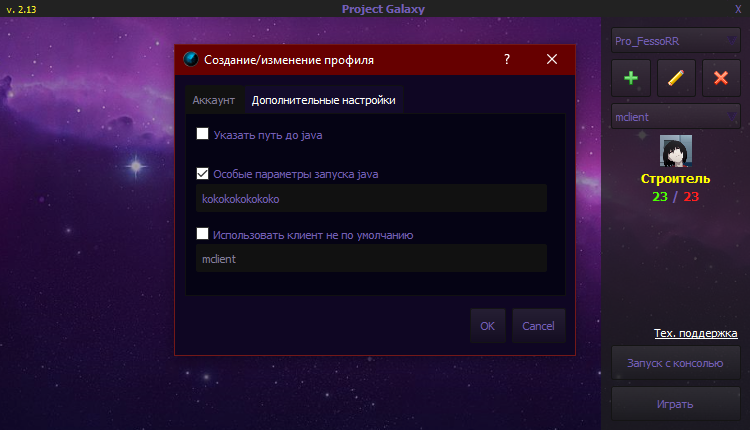750x430 pixels.
Task: Click the player avatar image
Action: [676, 151]
